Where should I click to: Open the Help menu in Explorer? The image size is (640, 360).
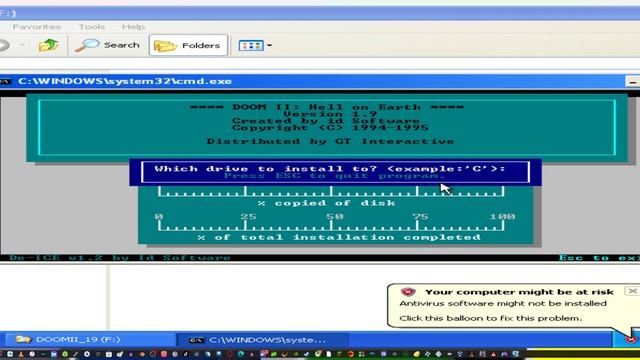click(x=133, y=27)
